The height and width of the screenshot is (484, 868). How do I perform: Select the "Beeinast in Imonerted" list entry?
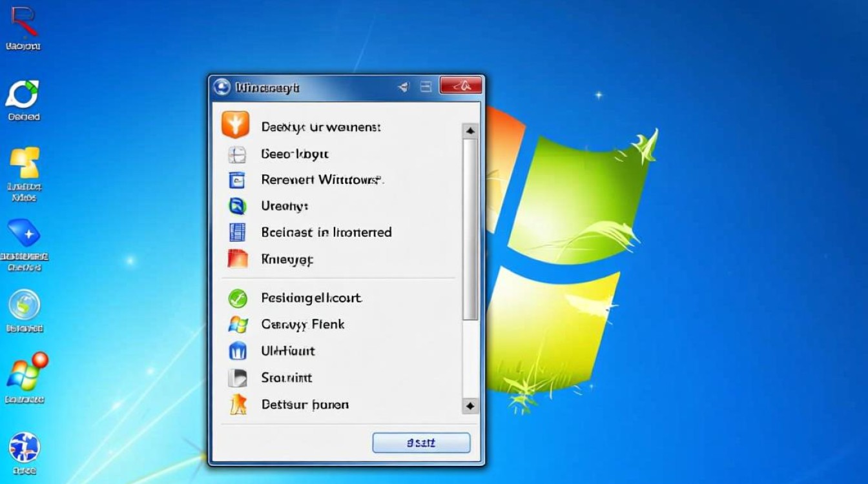pyautogui.click(x=326, y=232)
